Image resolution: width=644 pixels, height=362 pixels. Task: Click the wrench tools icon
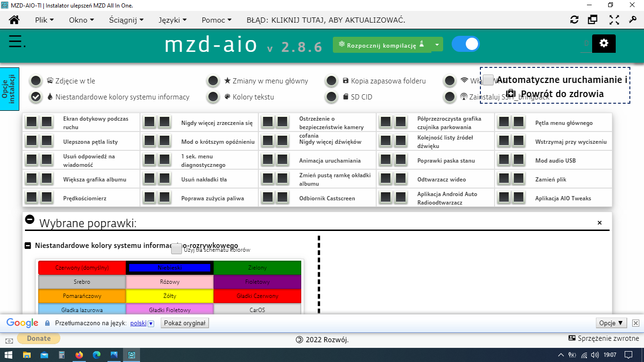tap(633, 20)
